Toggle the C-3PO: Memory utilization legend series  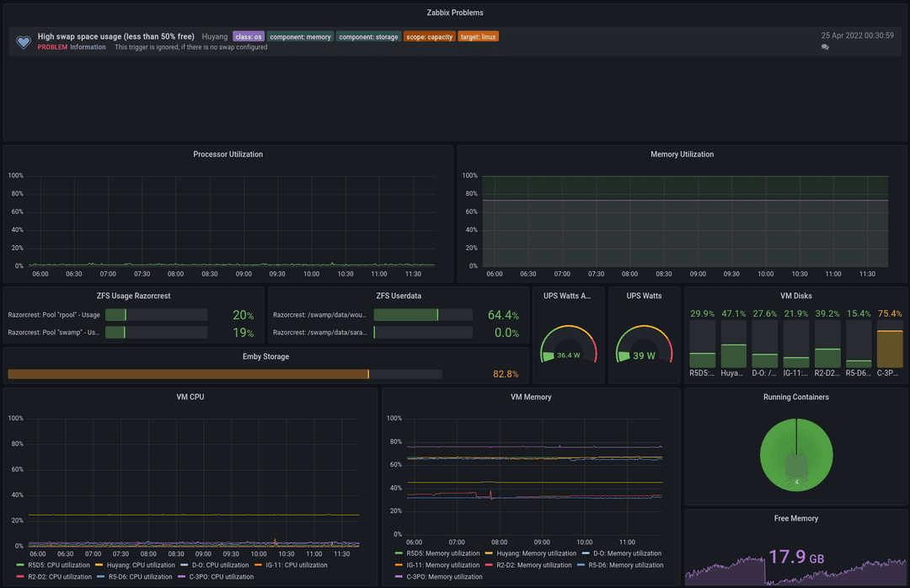coord(444,577)
